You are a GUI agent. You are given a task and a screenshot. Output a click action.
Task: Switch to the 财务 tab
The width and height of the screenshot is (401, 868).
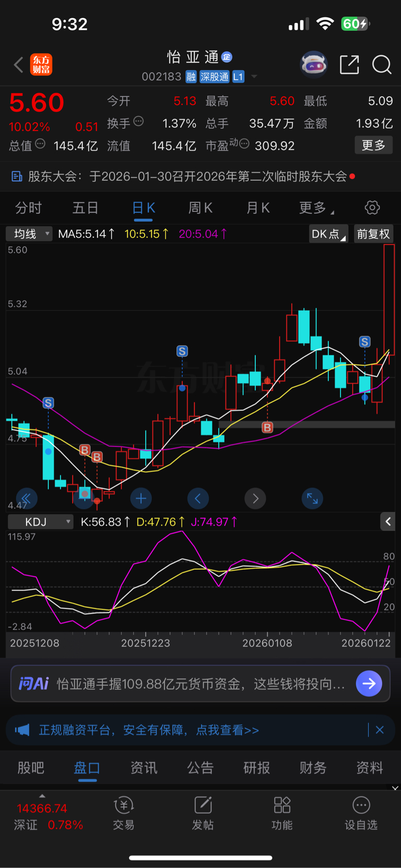coord(313,768)
